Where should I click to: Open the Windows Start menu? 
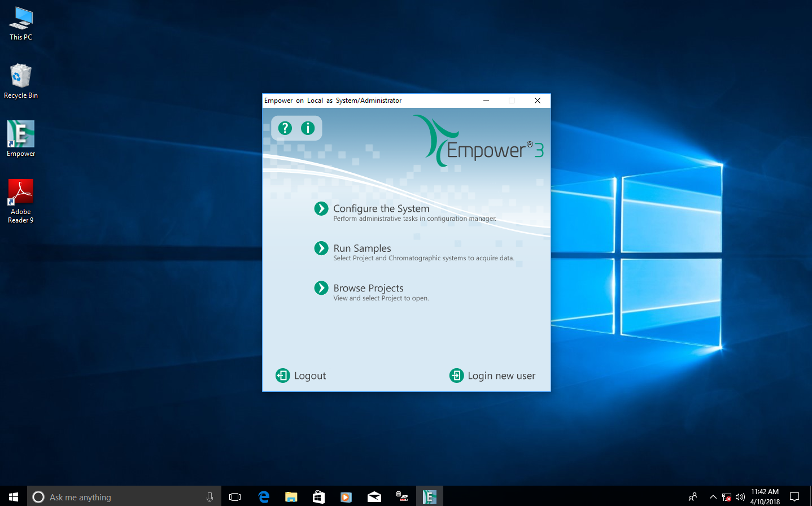click(14, 497)
